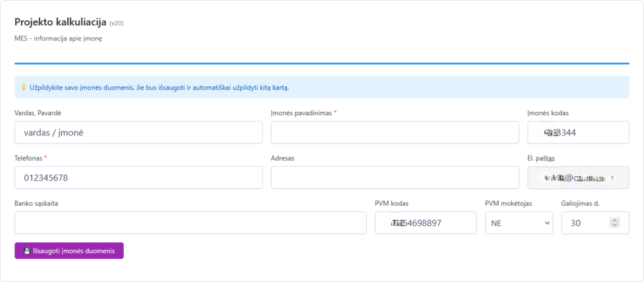The height and width of the screenshot is (282, 644).
Task: Click the Telefonas field containing 012345678
Action: (138, 178)
